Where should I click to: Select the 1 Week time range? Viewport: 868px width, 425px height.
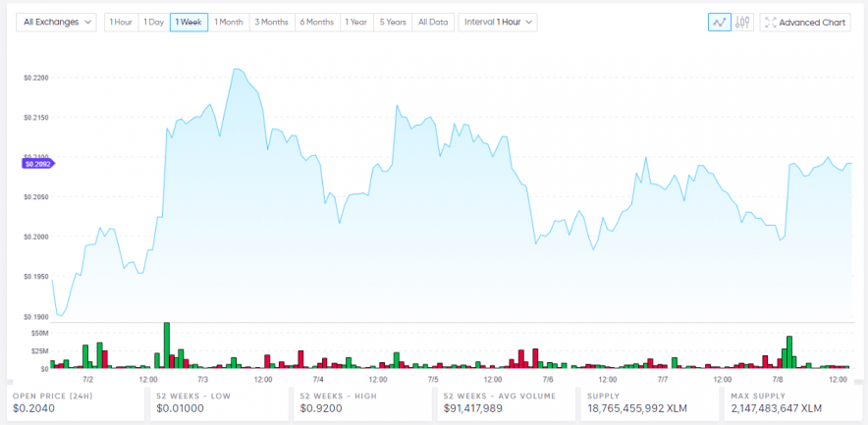point(189,22)
